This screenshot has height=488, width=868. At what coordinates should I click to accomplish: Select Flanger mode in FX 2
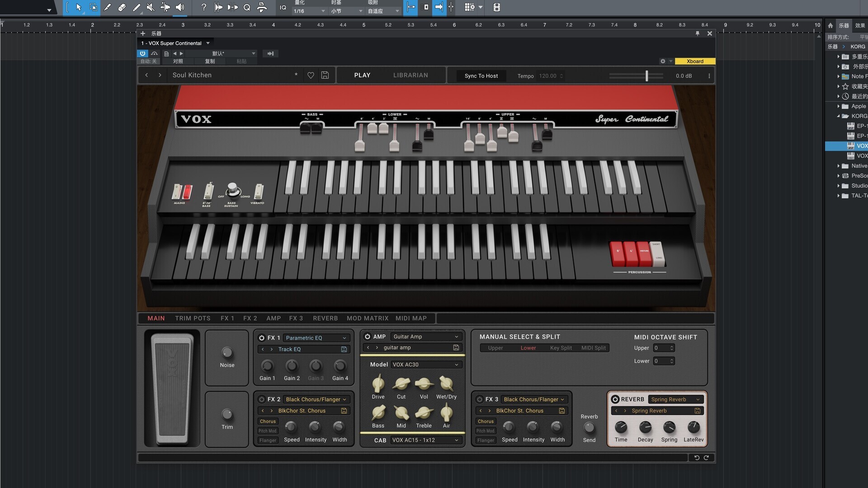pos(268,441)
